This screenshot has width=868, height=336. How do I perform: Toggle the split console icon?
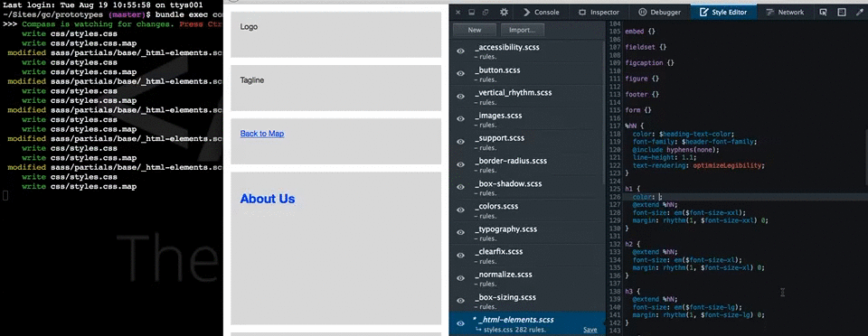point(841,12)
